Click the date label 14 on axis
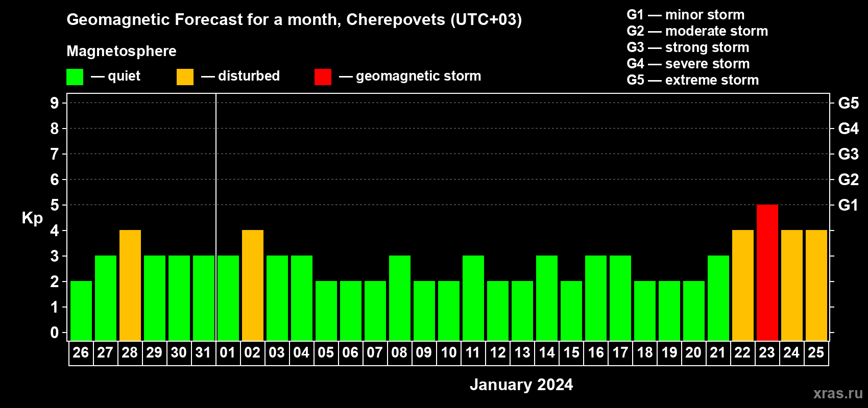Screen dimensions: 868x408 pyautogui.click(x=546, y=352)
